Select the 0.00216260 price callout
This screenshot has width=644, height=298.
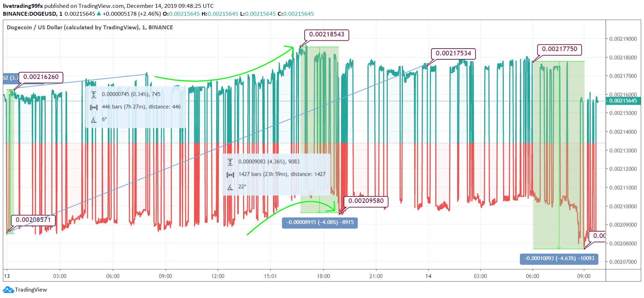(41, 77)
